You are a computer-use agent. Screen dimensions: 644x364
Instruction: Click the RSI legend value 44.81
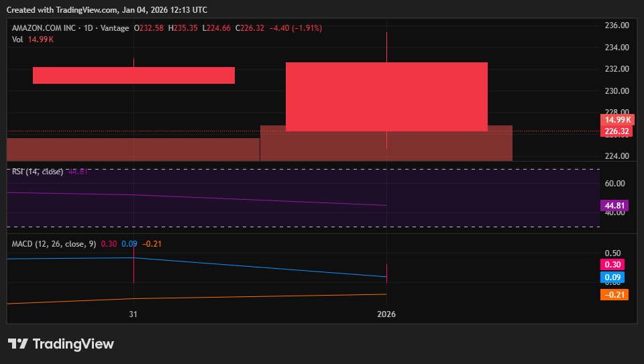coord(78,172)
